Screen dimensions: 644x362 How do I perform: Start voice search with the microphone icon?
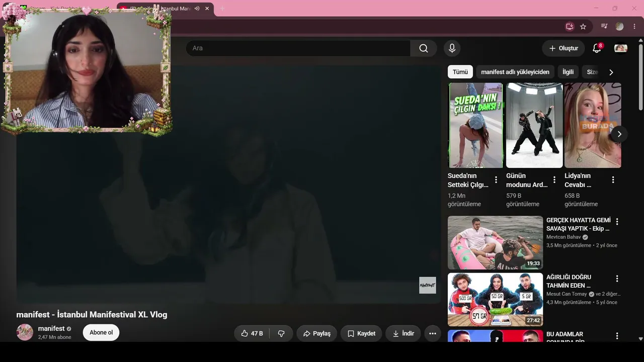tap(452, 48)
